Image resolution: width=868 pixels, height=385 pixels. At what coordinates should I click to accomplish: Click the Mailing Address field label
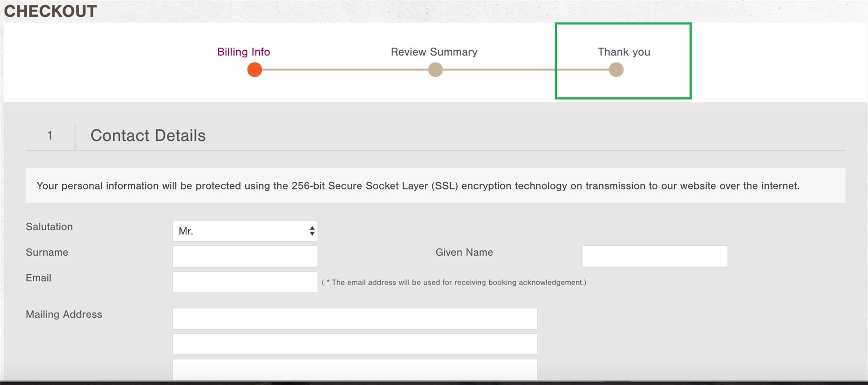tap(64, 314)
